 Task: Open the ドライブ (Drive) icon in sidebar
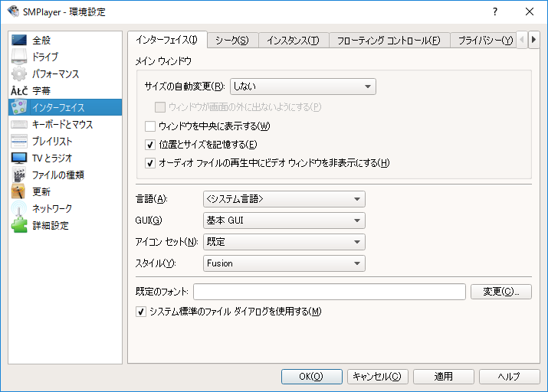coord(19,57)
